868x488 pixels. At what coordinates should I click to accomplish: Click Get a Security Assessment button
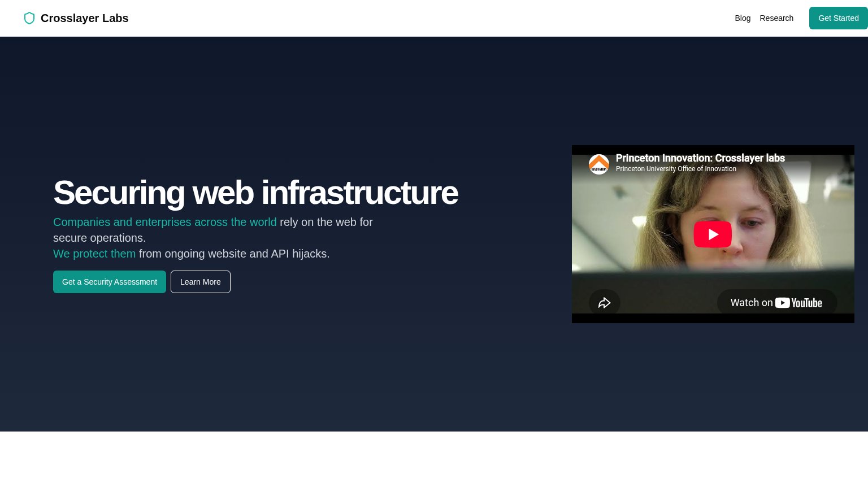110,282
